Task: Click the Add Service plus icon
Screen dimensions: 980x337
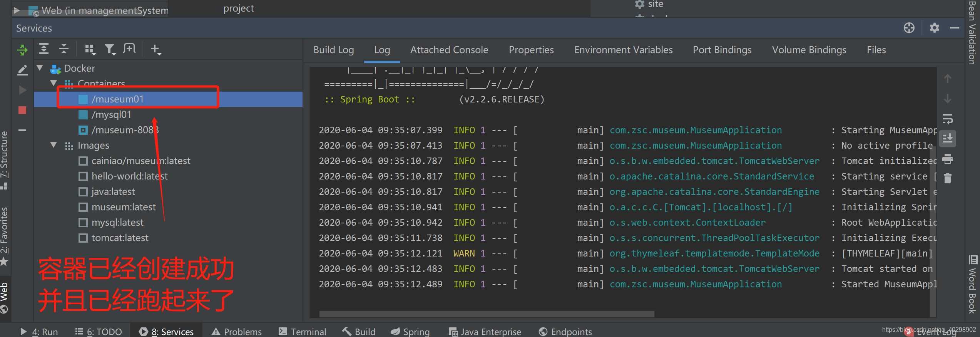Action: pyautogui.click(x=155, y=49)
